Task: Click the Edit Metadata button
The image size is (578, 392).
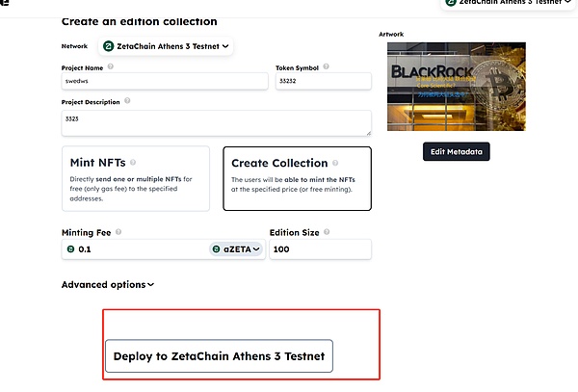Action: [x=459, y=151]
